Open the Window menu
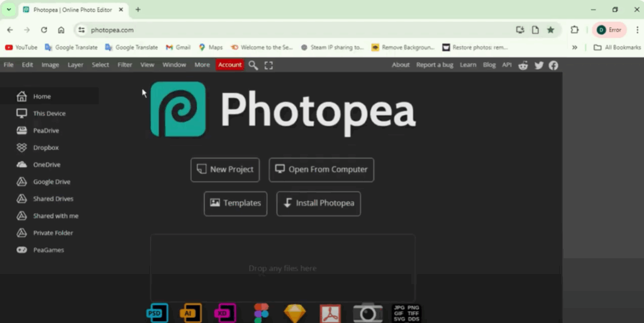Image resolution: width=644 pixels, height=323 pixels. 174,65
